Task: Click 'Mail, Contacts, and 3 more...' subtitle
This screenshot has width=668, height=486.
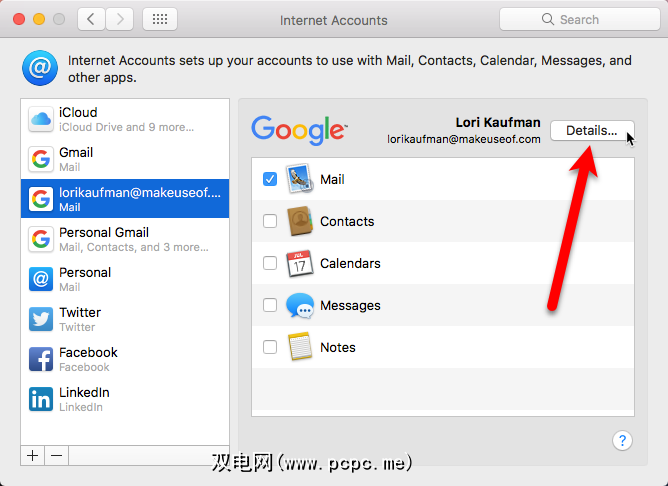Action: tap(134, 247)
